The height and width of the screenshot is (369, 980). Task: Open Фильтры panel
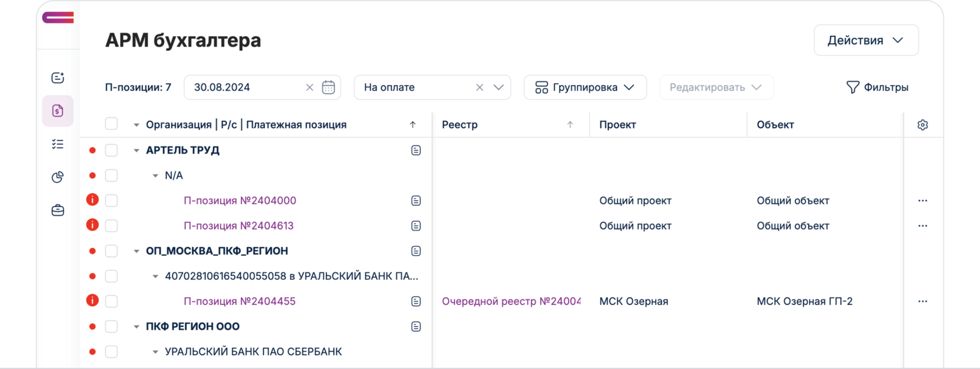pyautogui.click(x=877, y=88)
